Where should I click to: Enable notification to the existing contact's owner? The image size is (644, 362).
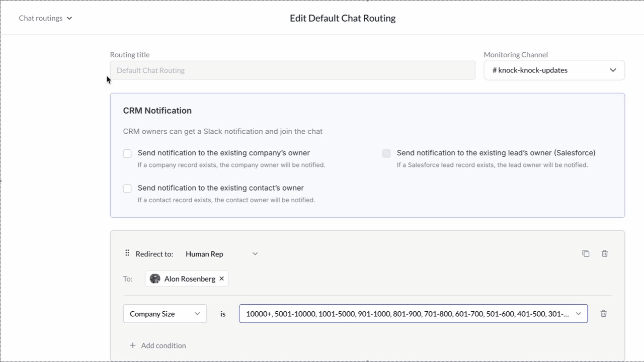pos(127,189)
